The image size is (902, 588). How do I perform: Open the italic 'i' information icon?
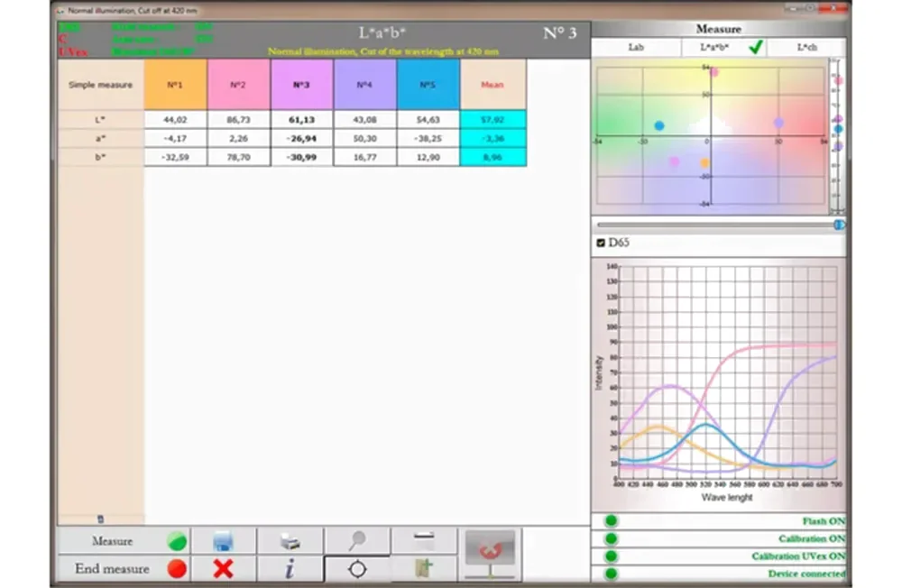point(290,568)
